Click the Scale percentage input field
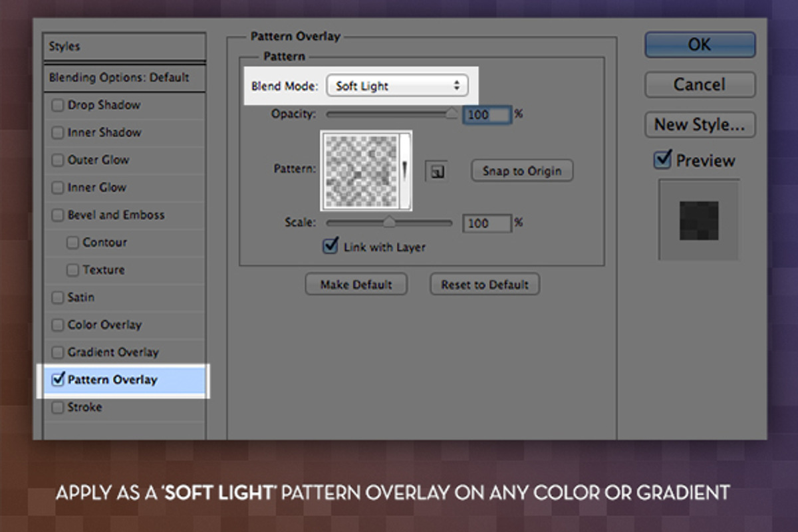The height and width of the screenshot is (532, 798). coord(487,223)
